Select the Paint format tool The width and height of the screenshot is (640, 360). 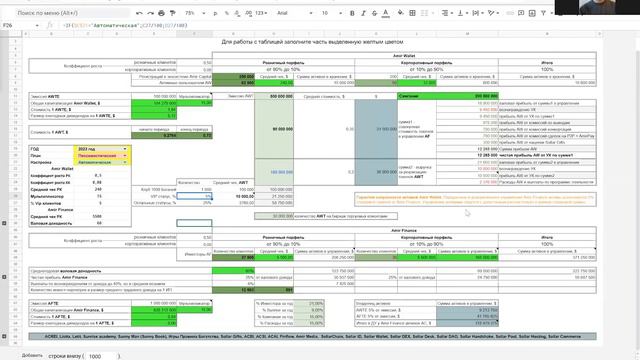(x=173, y=13)
